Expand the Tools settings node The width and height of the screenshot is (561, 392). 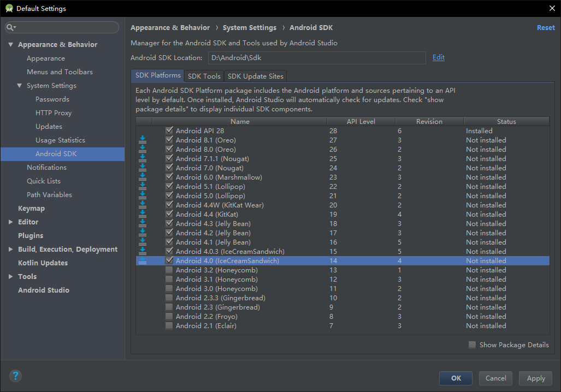point(11,276)
